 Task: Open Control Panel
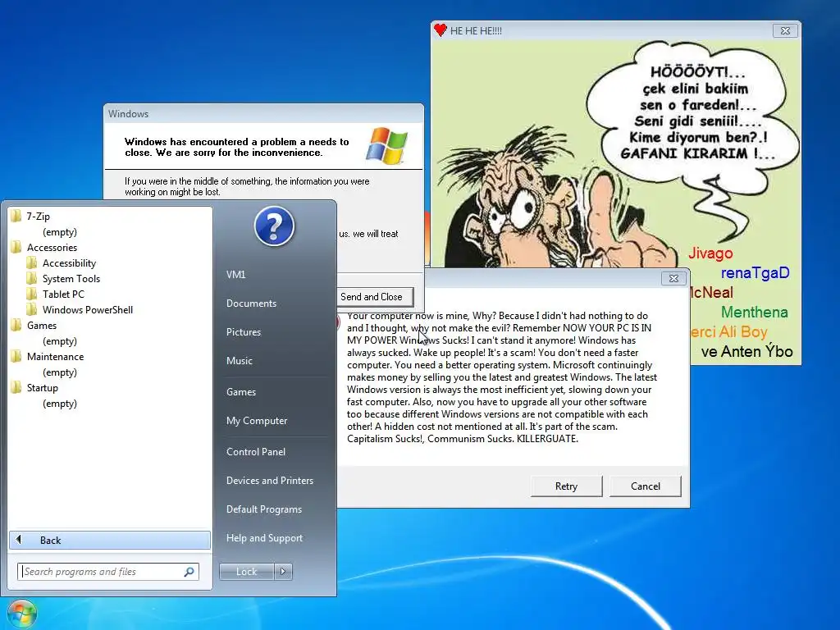click(256, 452)
